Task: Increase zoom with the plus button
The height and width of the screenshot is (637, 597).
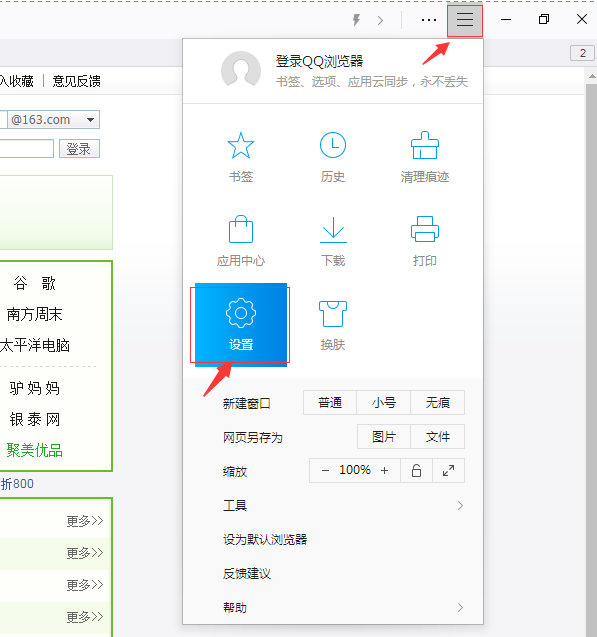Action: (384, 470)
